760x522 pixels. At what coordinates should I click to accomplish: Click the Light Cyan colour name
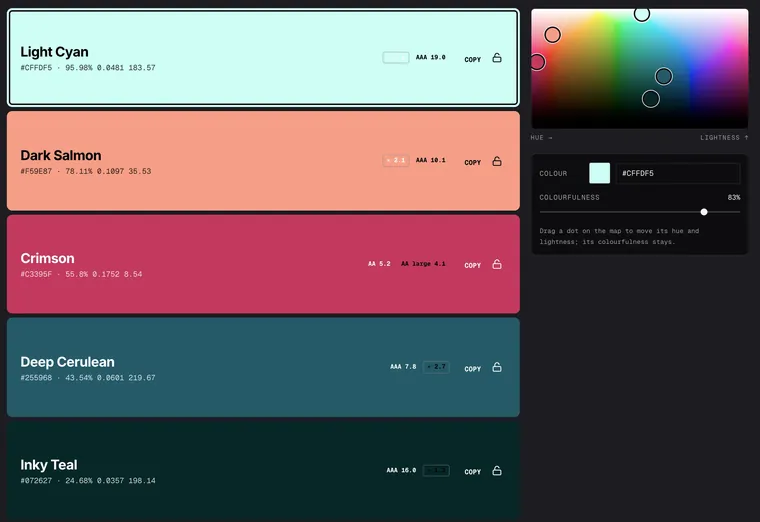pos(54,52)
